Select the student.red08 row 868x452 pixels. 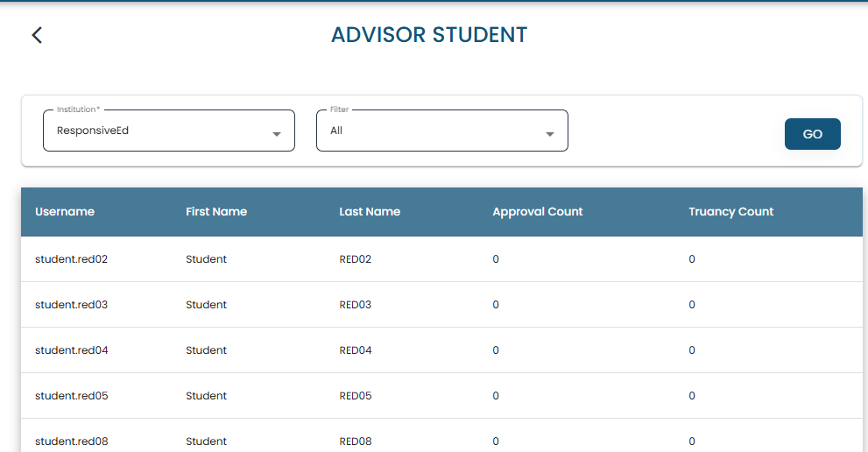coord(71,441)
